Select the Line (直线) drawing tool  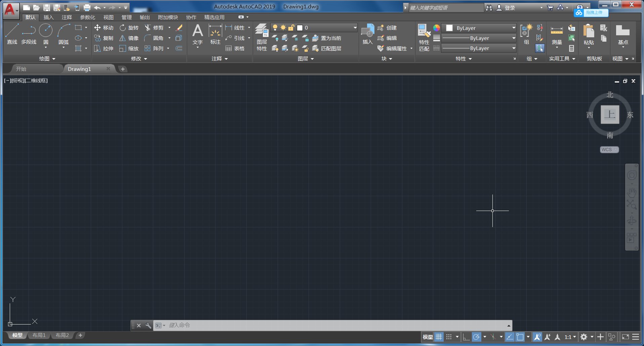[x=12, y=34]
